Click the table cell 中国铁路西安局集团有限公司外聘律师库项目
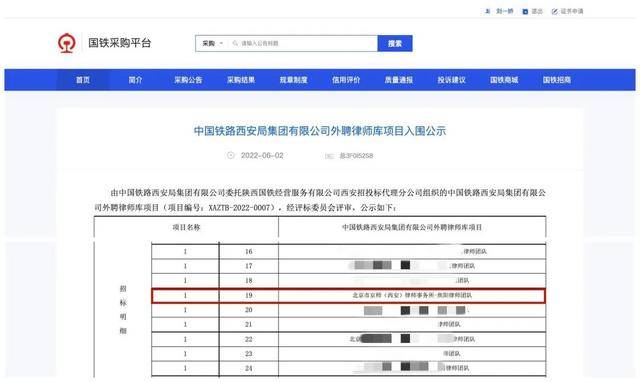 (412, 227)
